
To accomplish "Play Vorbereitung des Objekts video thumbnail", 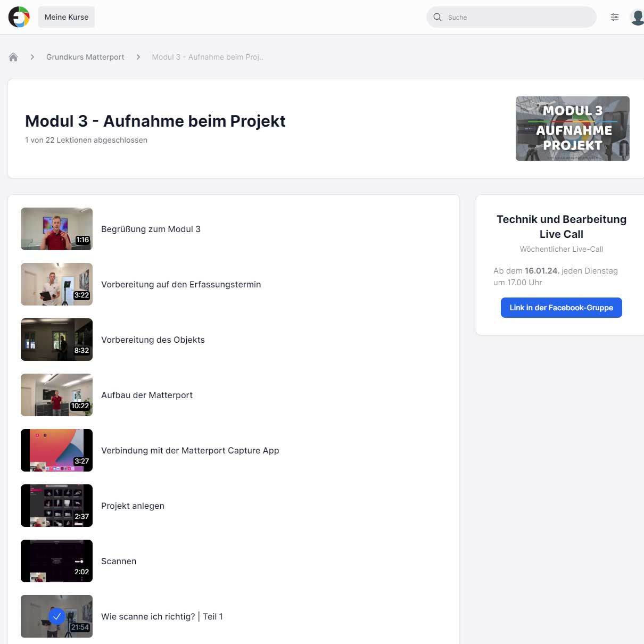I will point(56,340).
